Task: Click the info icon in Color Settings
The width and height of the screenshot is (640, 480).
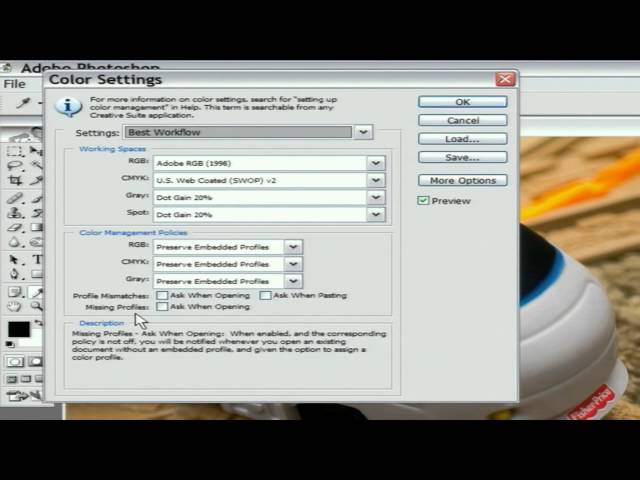Action: point(68,107)
